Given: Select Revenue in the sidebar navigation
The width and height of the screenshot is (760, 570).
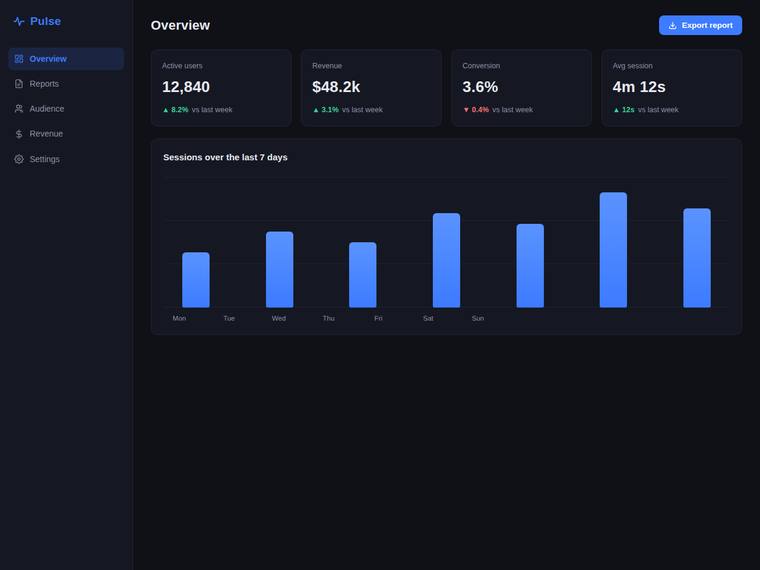Looking at the screenshot, I should [66, 134].
